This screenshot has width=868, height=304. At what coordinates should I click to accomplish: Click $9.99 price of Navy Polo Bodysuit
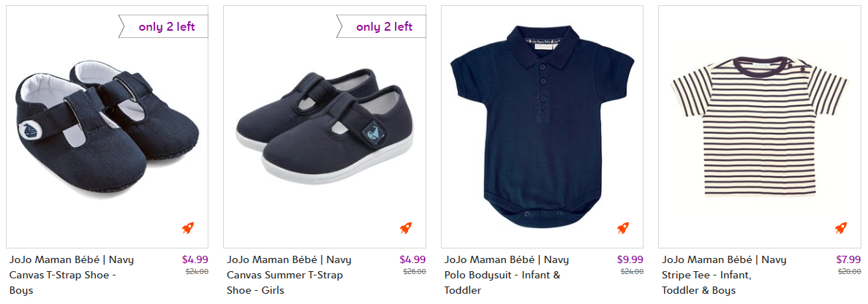click(x=630, y=259)
